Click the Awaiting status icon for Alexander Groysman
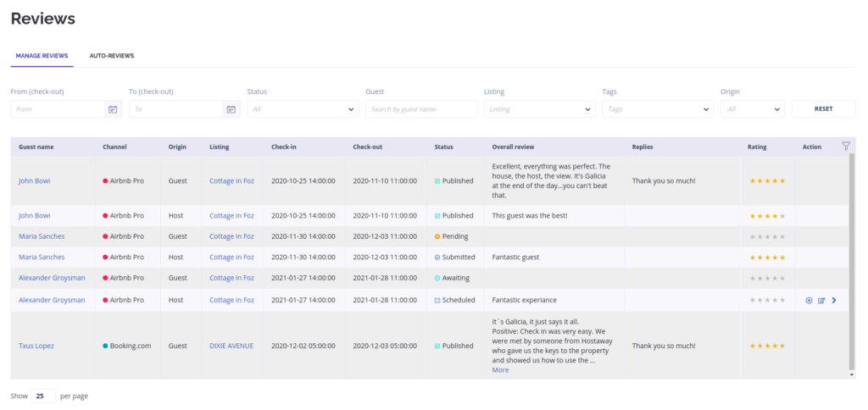The image size is (868, 410). (437, 278)
